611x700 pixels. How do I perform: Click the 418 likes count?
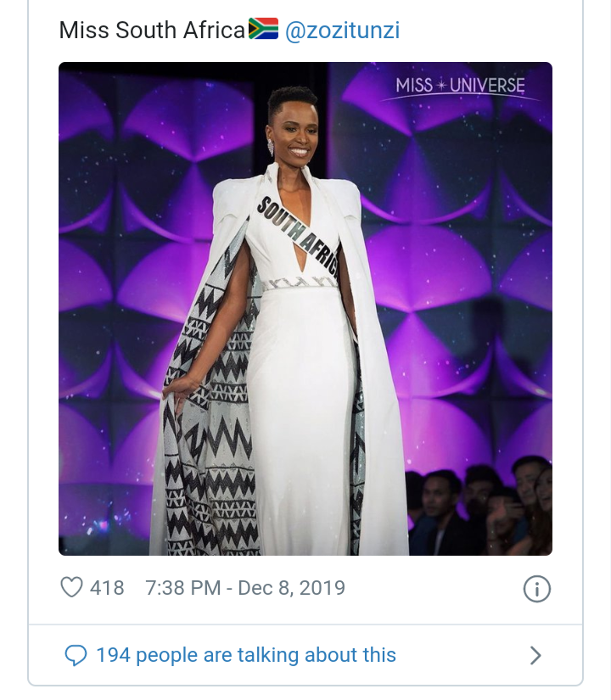[x=107, y=587]
